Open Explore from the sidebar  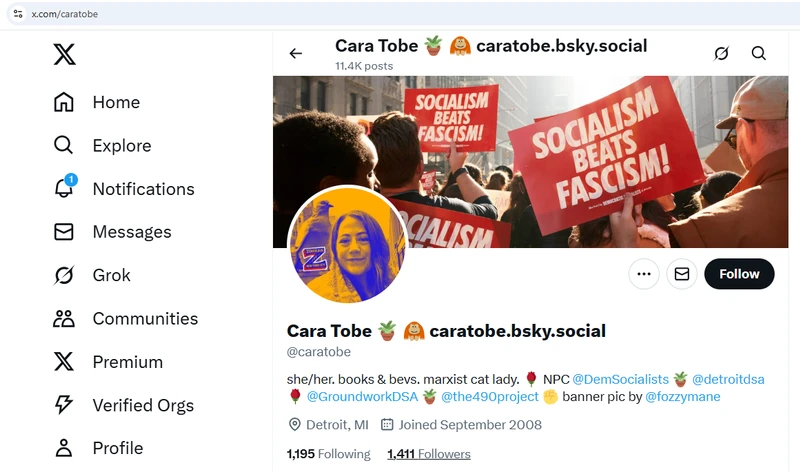[x=121, y=146]
